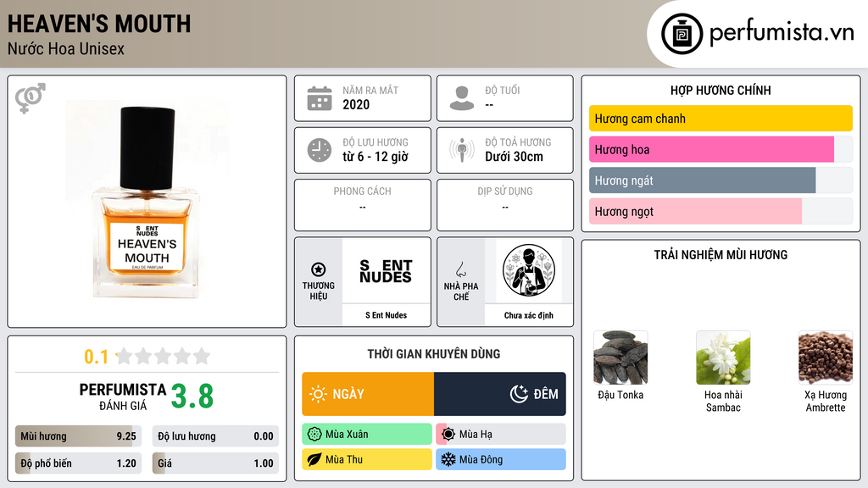The height and width of the screenshot is (488, 868).
Task: Select the Ngày time block
Action: 368,394
